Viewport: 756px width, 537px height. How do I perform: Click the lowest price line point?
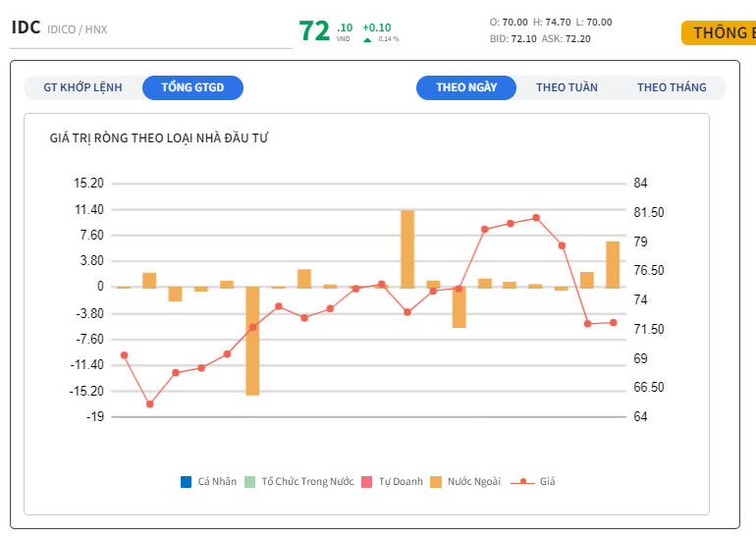[150, 403]
